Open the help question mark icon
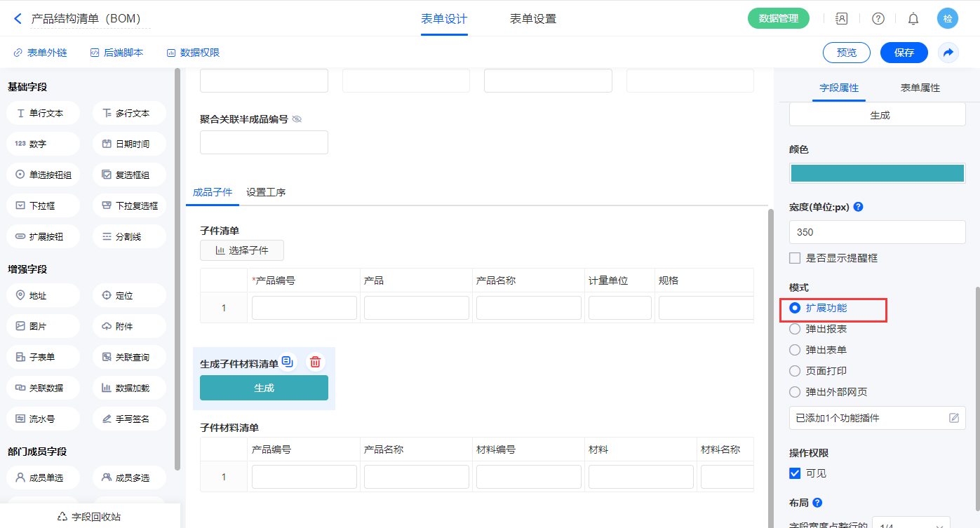This screenshot has width=980, height=528. (878, 19)
